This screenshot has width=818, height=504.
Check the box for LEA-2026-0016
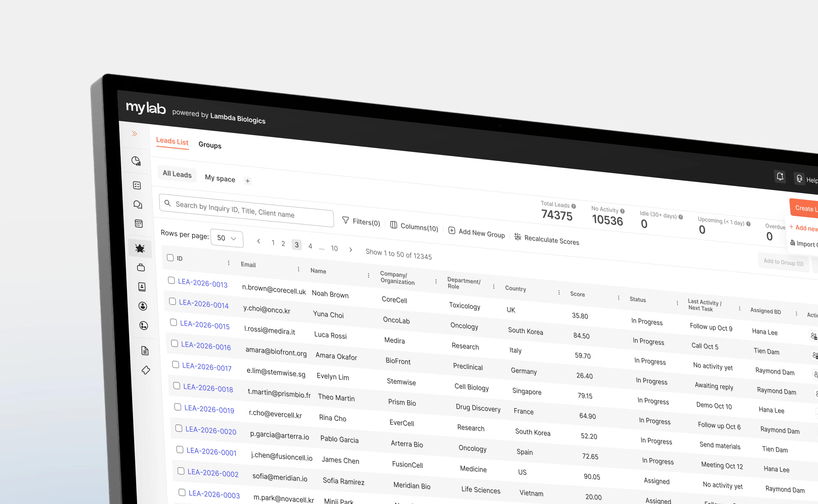[x=174, y=343]
